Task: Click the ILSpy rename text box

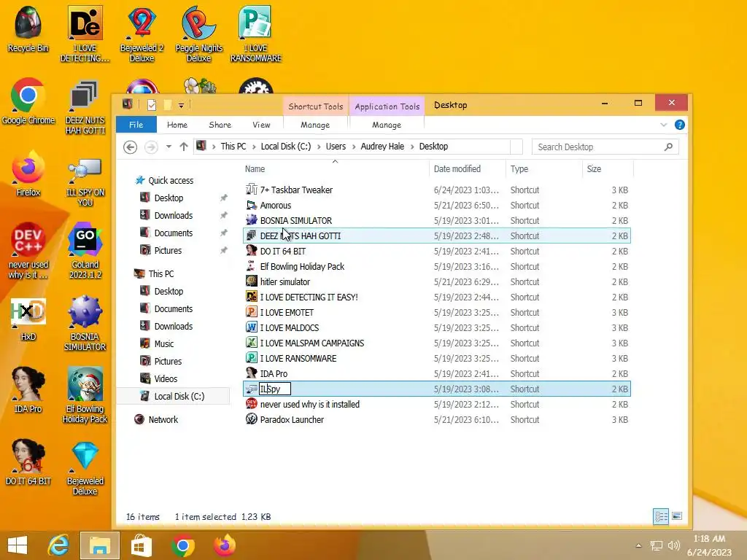Action: (274, 389)
